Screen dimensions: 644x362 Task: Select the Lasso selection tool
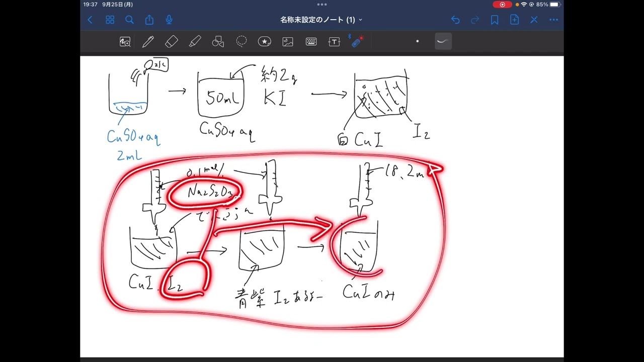pos(242,42)
